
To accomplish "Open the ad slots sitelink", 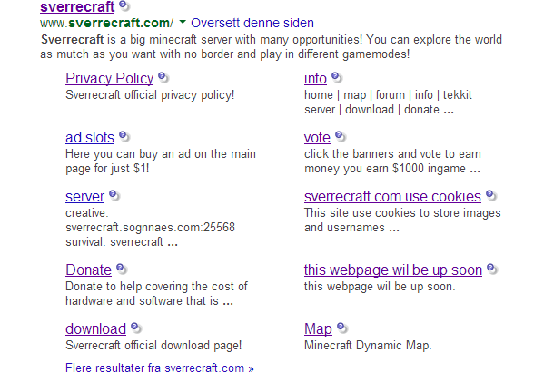I will coord(90,138).
